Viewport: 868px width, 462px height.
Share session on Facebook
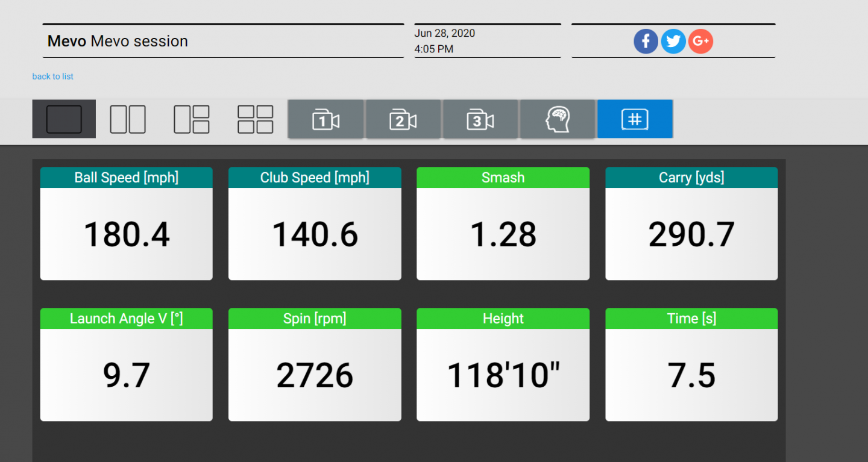[x=646, y=42]
